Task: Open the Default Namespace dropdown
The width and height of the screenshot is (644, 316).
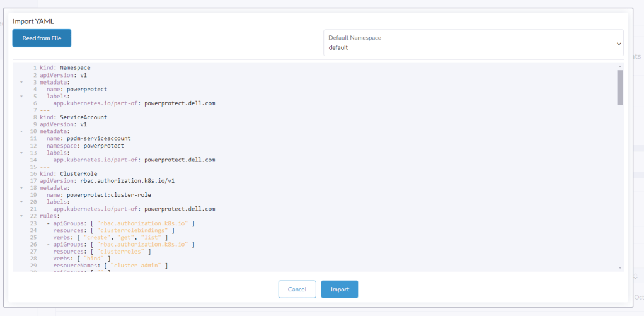Action: [x=473, y=42]
